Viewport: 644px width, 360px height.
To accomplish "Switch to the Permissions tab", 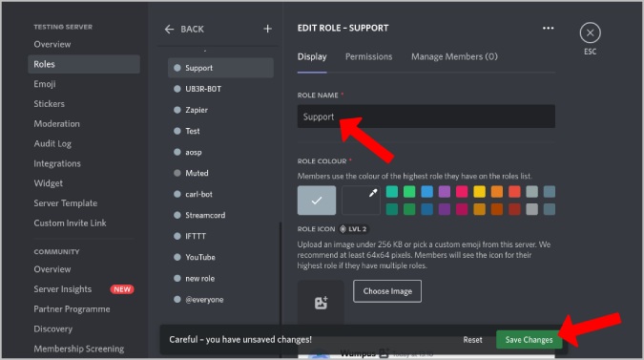I will 369,56.
